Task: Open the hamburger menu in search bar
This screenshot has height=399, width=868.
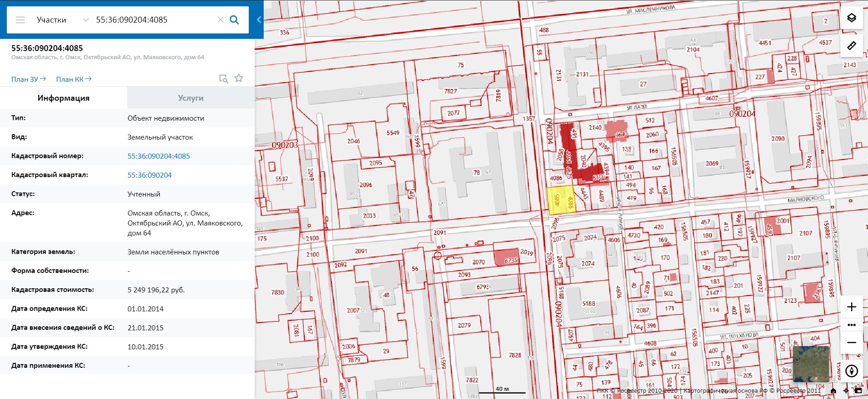Action: 20,20
